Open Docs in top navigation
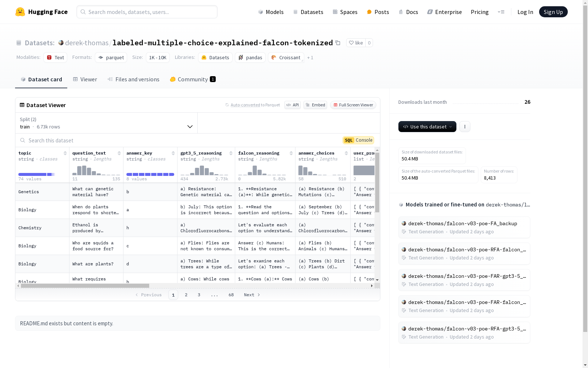 pyautogui.click(x=408, y=12)
